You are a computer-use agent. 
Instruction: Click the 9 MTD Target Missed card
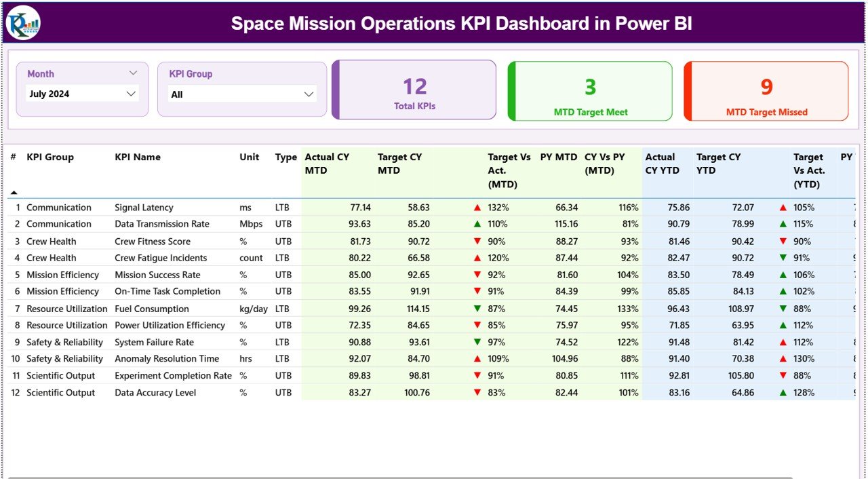pos(766,90)
